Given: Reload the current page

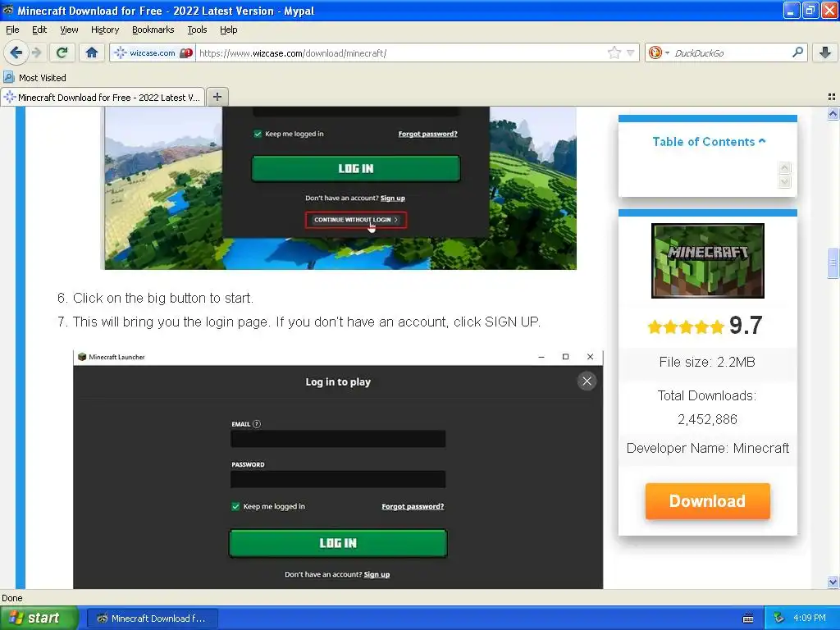Looking at the screenshot, I should (x=62, y=52).
